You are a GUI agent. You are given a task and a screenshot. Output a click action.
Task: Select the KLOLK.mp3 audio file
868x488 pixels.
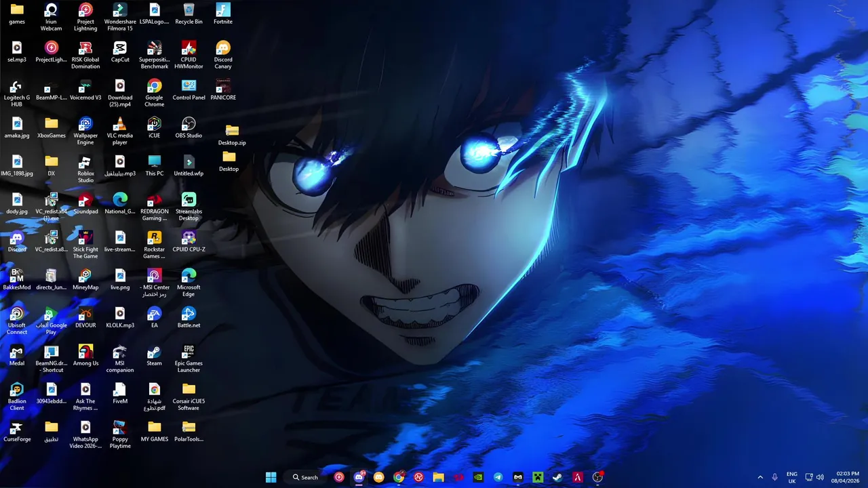(x=120, y=318)
